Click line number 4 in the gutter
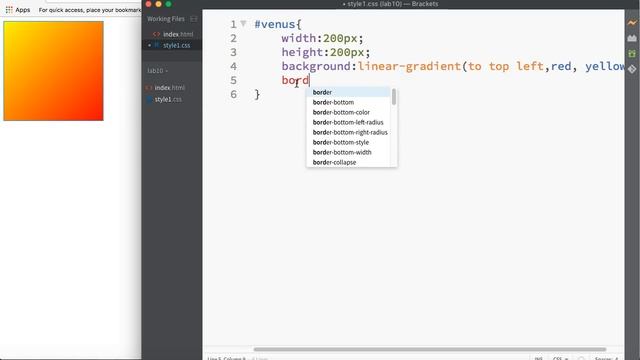 point(233,67)
